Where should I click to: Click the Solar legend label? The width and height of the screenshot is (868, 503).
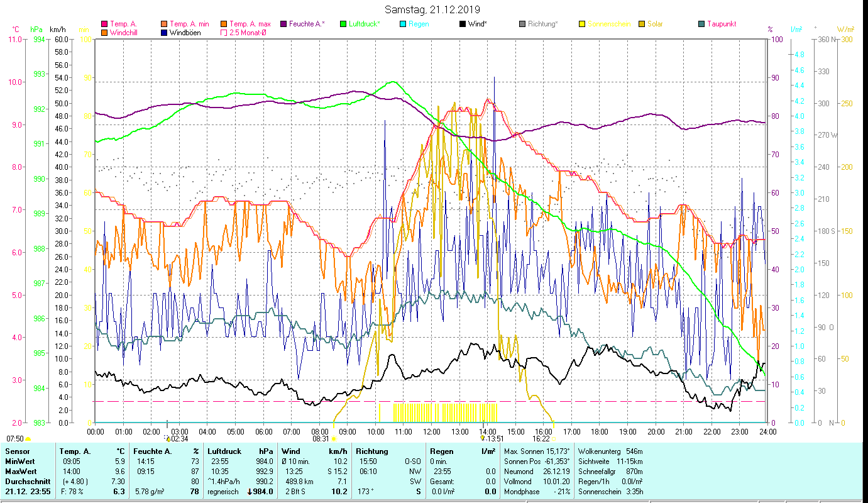click(x=655, y=25)
